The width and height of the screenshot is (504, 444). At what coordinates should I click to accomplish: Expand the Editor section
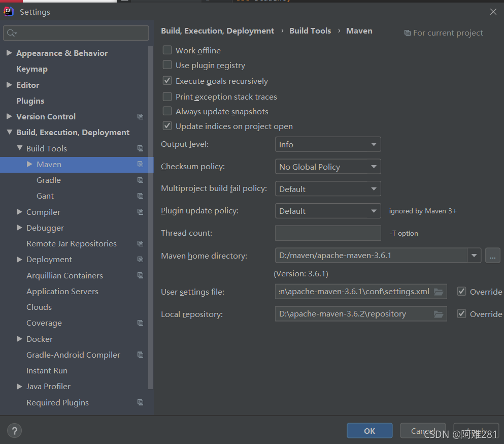[9, 85]
